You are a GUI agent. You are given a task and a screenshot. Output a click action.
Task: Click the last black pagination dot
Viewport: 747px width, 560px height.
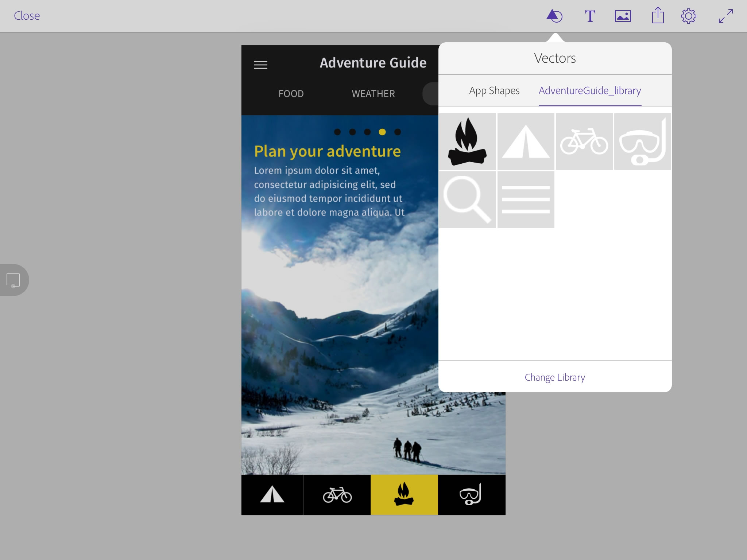(x=398, y=132)
